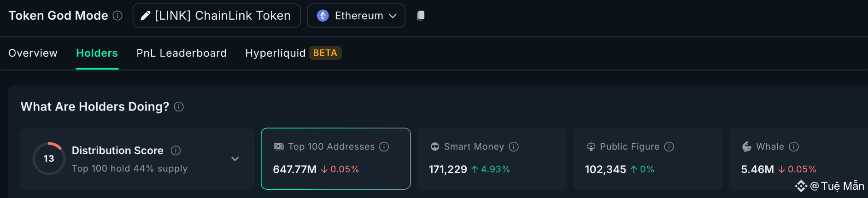Image resolution: width=868 pixels, height=198 pixels.
Task: Open the Hyperliquid BETA tab
Action: pos(293,53)
